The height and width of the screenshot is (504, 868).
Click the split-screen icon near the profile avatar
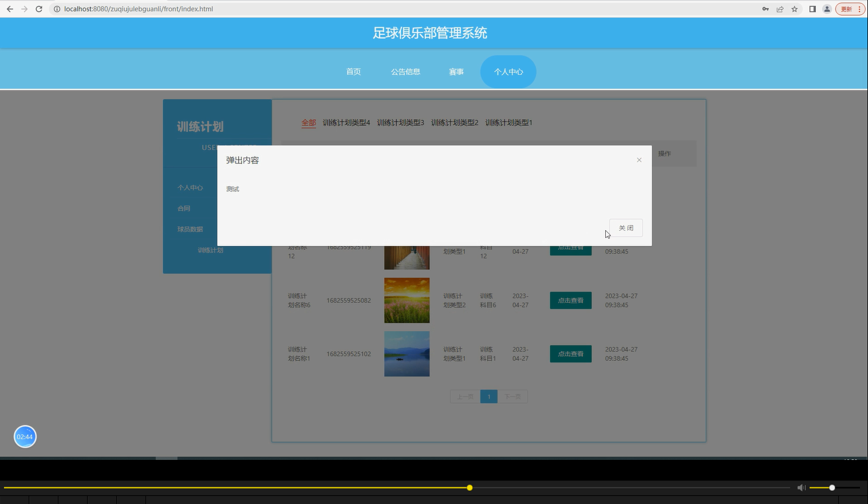(812, 9)
